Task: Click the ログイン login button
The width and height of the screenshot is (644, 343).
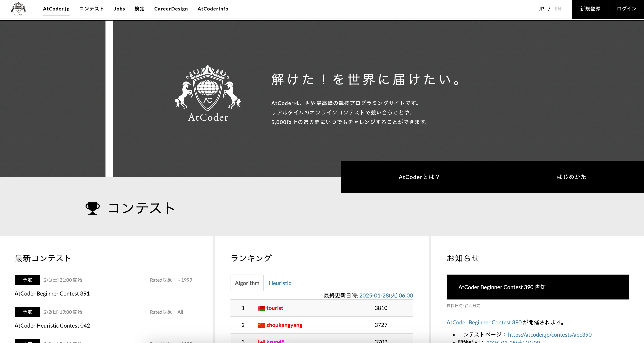Action: 626,9
